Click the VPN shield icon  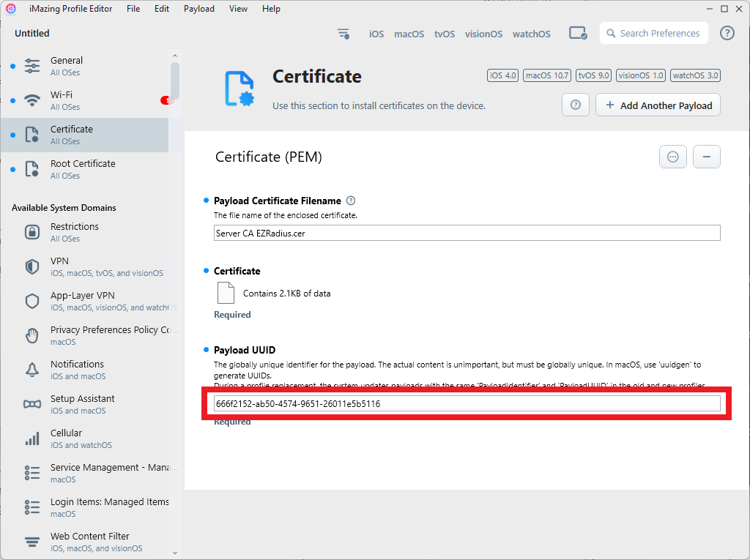tap(32, 267)
